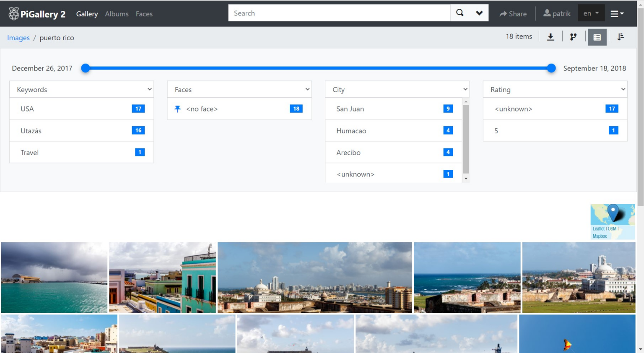The height and width of the screenshot is (353, 644).
Task: Open the hamburger menu icon
Action: 616,13
